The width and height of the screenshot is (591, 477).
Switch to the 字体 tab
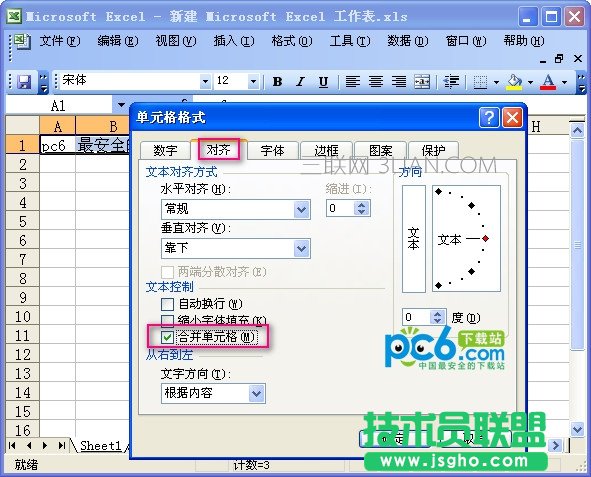273,151
